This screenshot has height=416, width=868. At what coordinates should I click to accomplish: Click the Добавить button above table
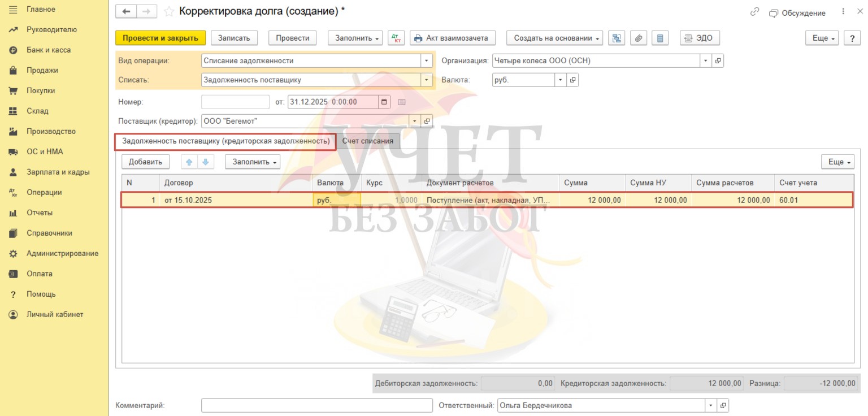(x=145, y=162)
